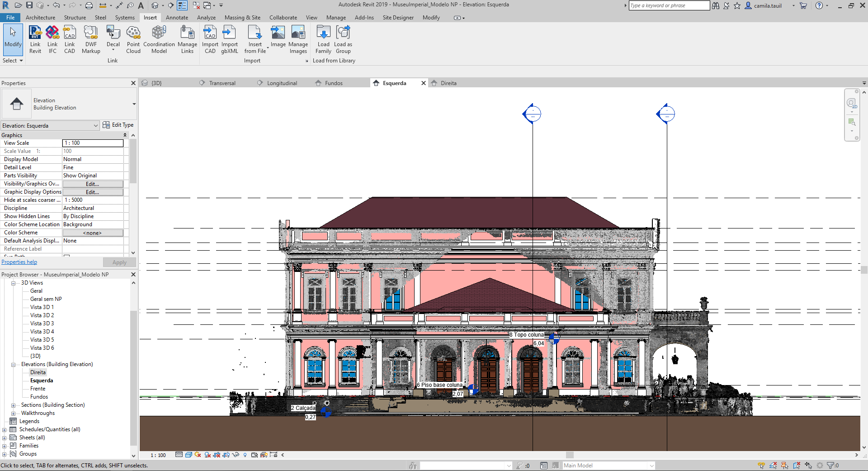Switch to the Fundos view tab
The height and width of the screenshot is (471, 868).
pyautogui.click(x=334, y=83)
